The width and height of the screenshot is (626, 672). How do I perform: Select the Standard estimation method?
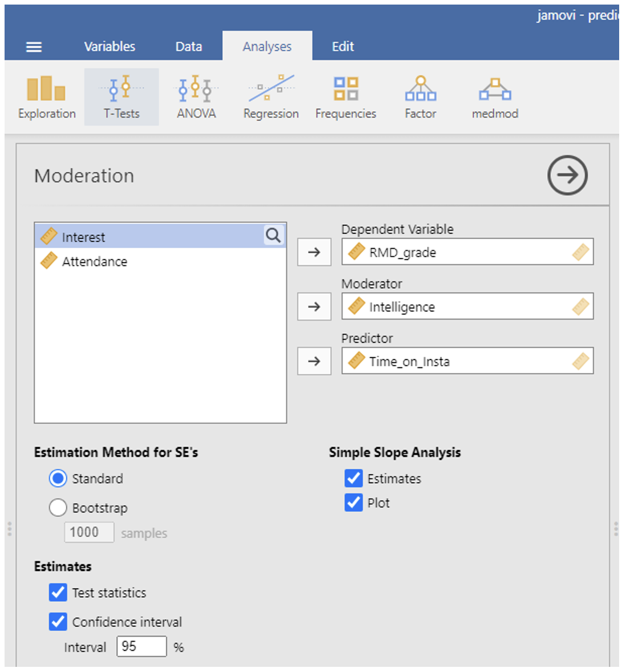coord(58,478)
